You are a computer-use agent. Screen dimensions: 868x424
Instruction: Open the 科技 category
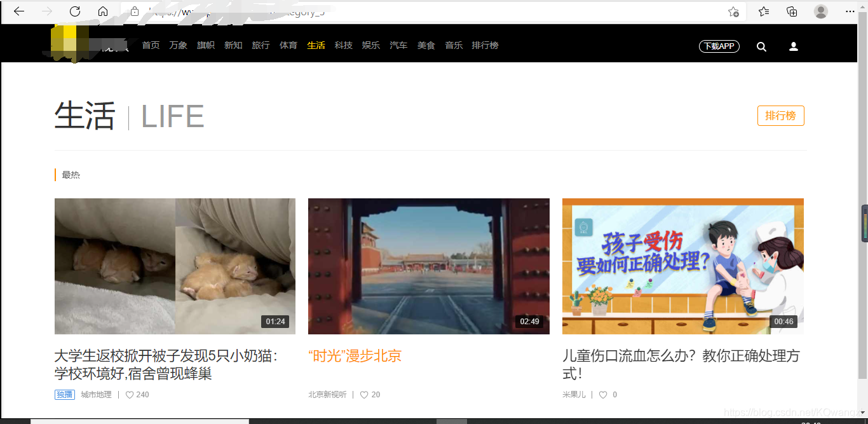point(344,45)
